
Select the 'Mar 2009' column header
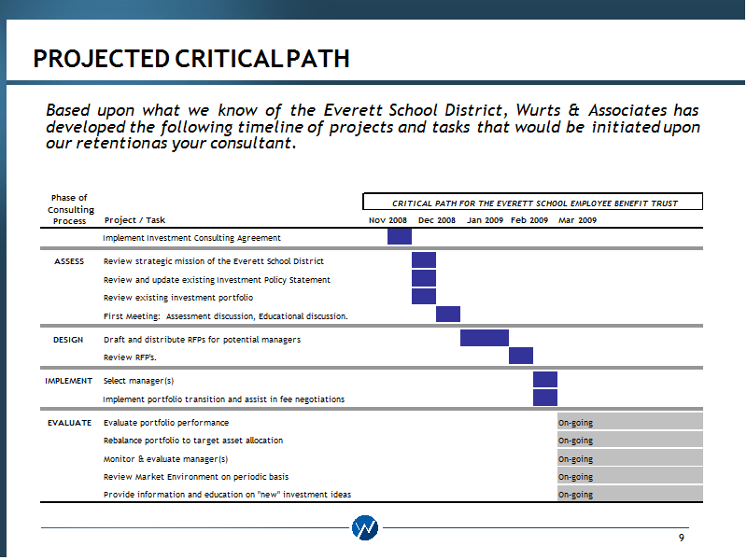tap(577, 220)
